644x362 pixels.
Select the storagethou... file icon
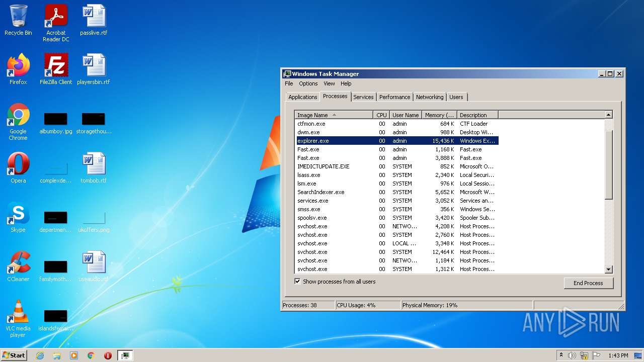coord(94,123)
